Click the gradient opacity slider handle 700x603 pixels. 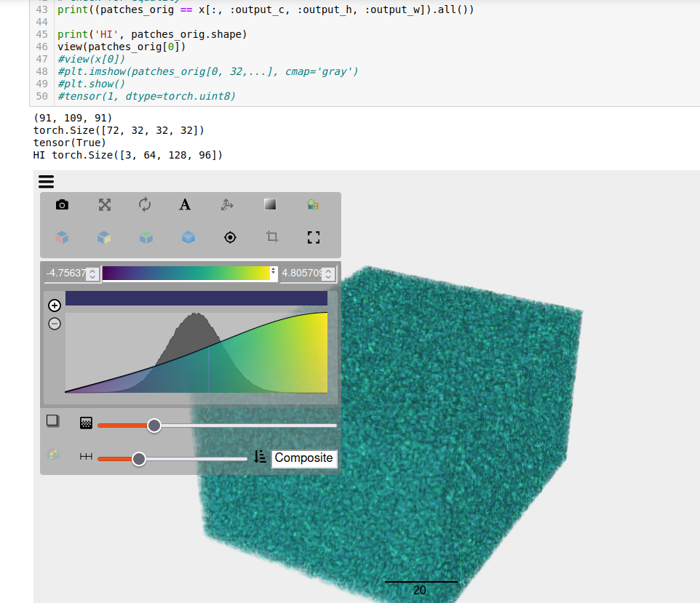(154, 426)
